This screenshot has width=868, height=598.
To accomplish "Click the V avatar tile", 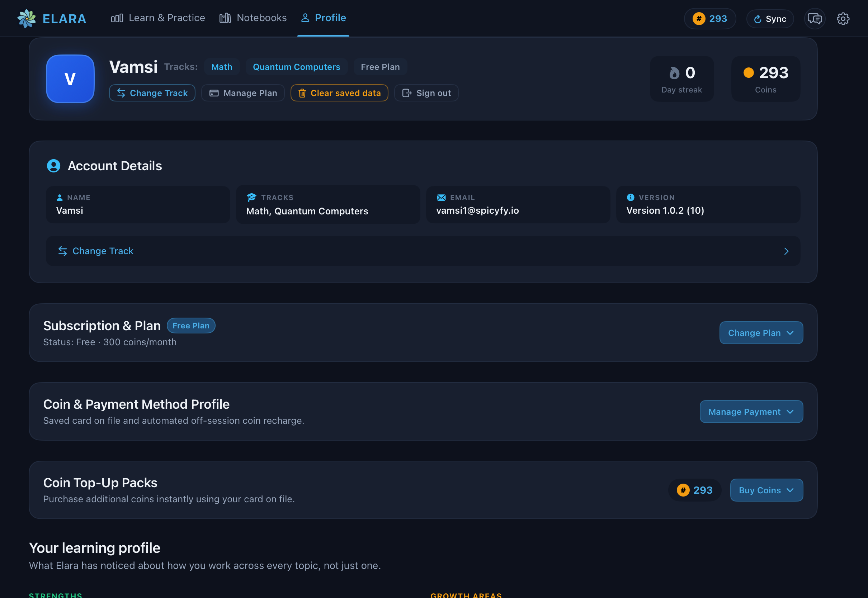I will point(70,79).
